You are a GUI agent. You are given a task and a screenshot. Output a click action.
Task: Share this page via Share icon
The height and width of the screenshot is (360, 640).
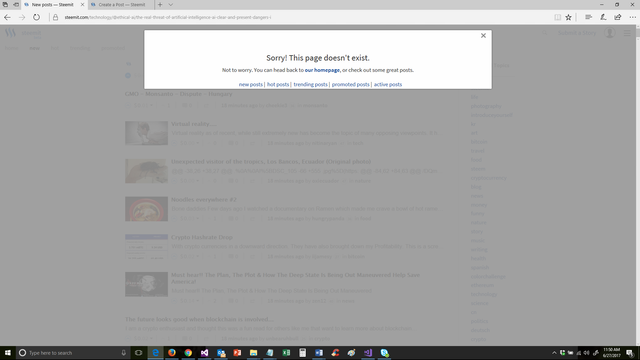(618, 17)
